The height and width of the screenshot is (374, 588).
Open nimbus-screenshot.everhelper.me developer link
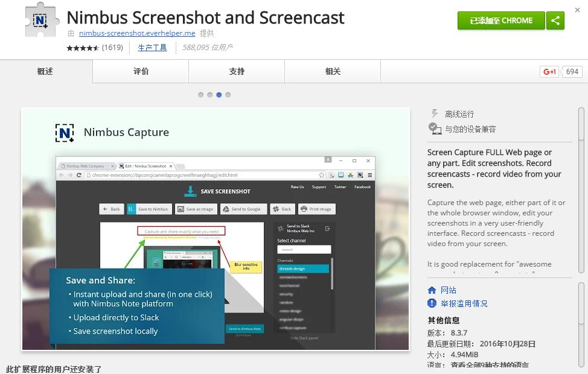point(137,33)
